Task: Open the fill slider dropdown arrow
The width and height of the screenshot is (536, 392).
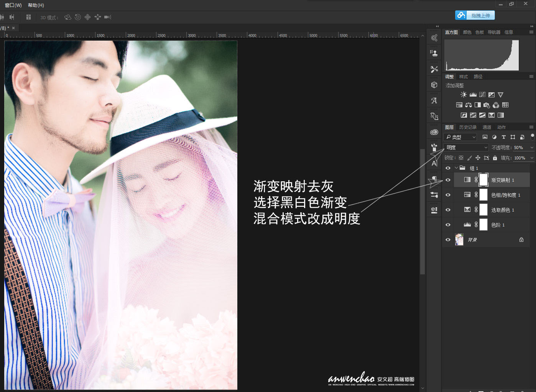Action: point(532,158)
